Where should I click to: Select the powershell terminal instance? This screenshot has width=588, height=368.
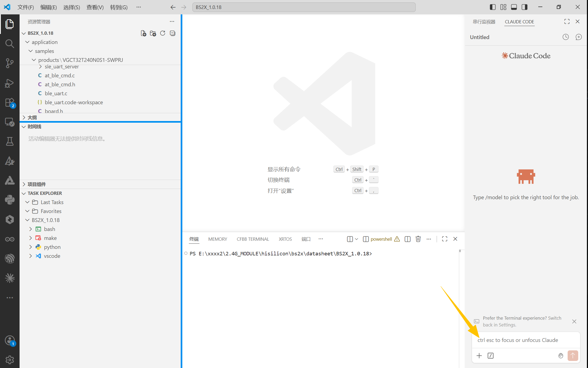pyautogui.click(x=381, y=239)
